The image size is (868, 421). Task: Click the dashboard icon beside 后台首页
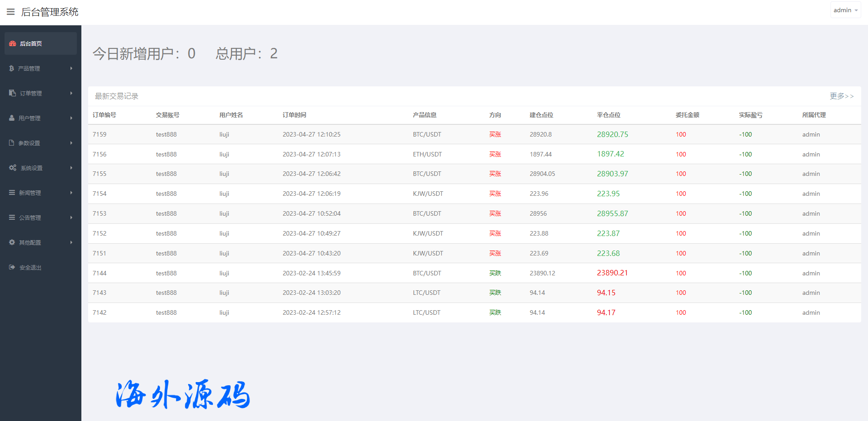13,43
